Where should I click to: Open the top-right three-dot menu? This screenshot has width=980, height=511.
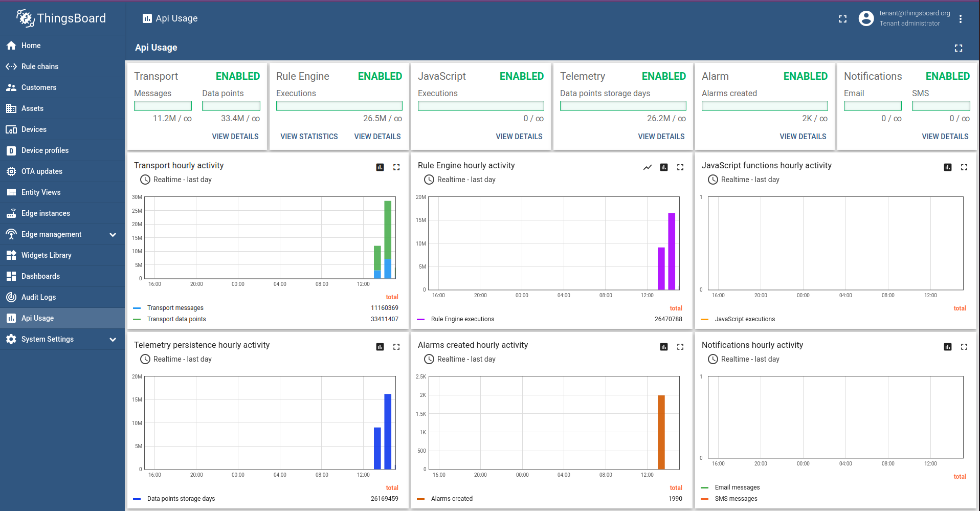pos(961,18)
